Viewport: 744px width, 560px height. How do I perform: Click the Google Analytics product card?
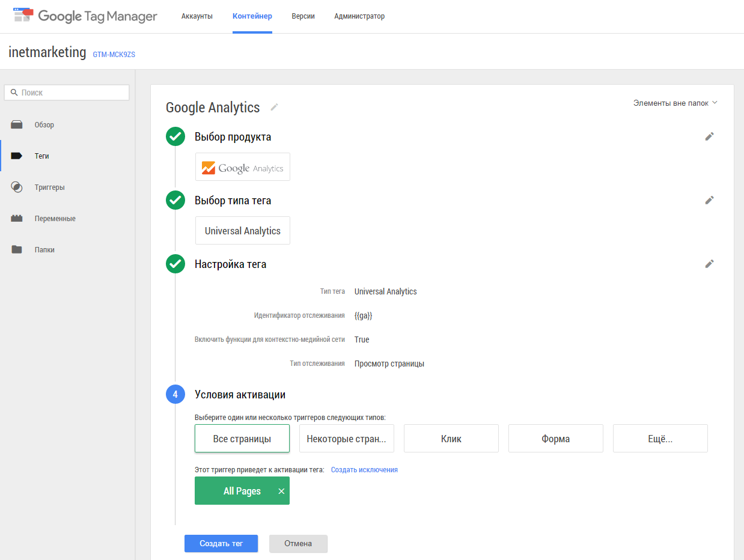coord(243,167)
